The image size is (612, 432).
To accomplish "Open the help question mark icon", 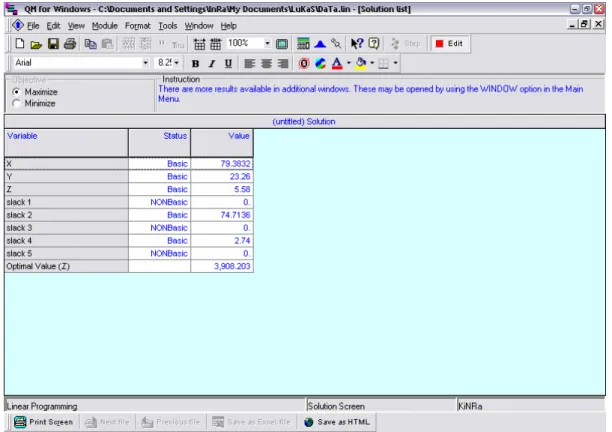I will click(374, 44).
